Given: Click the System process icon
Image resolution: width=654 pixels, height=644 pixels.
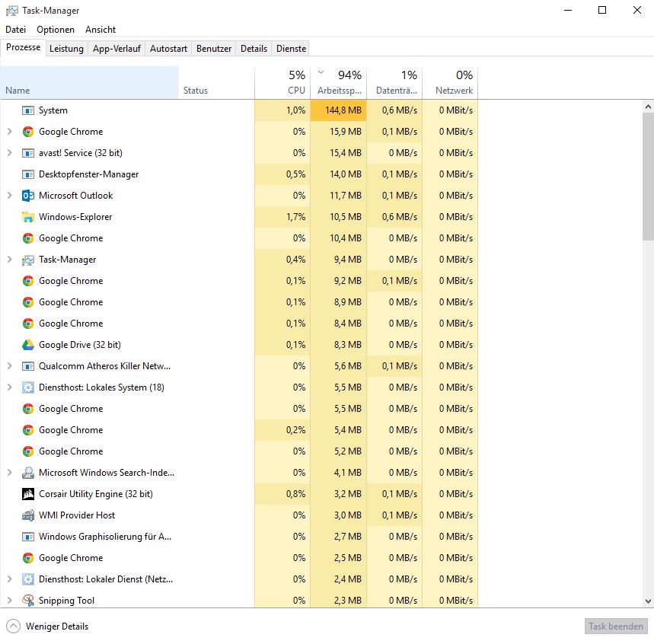Looking at the screenshot, I should 28,110.
